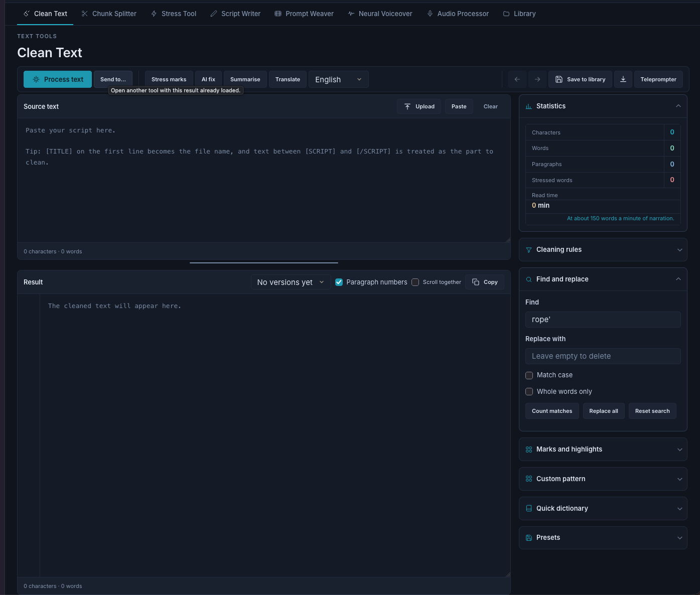
Task: Click the Custom pattern grid icon
Action: (x=529, y=479)
